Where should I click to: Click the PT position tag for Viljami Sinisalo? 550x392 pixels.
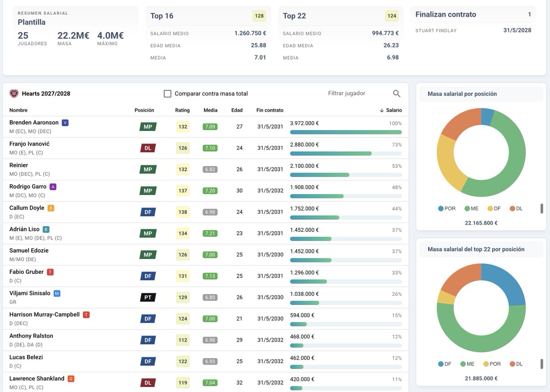coord(148,298)
